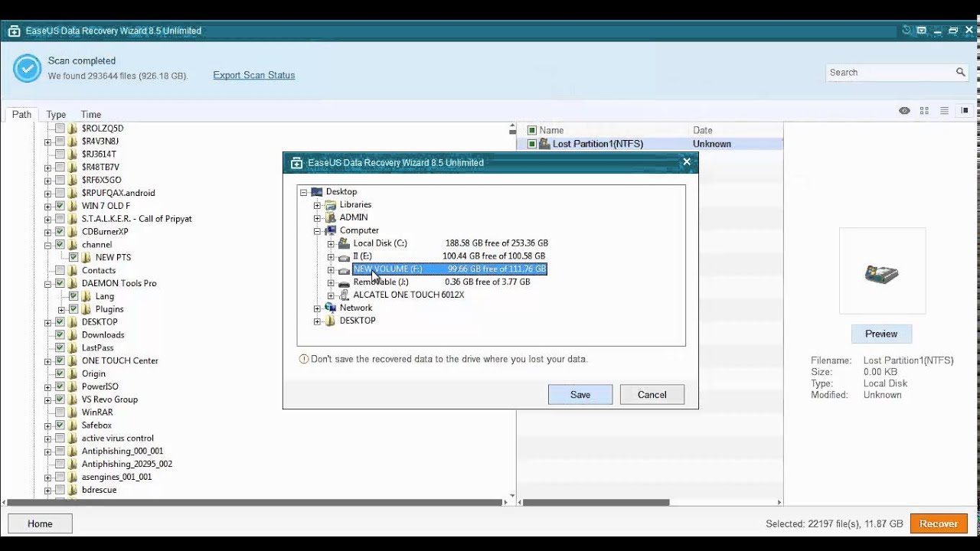Select the VS Revo Group folder

pyautogui.click(x=109, y=399)
